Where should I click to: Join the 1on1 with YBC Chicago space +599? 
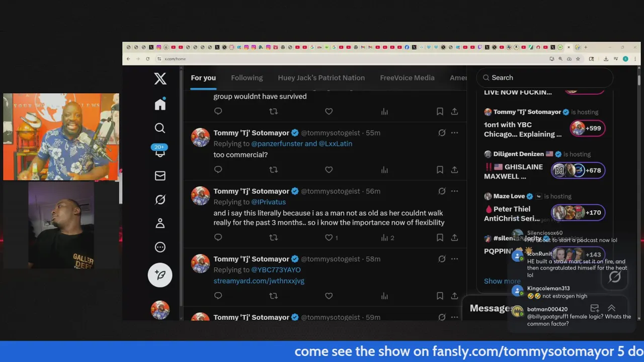click(x=587, y=128)
